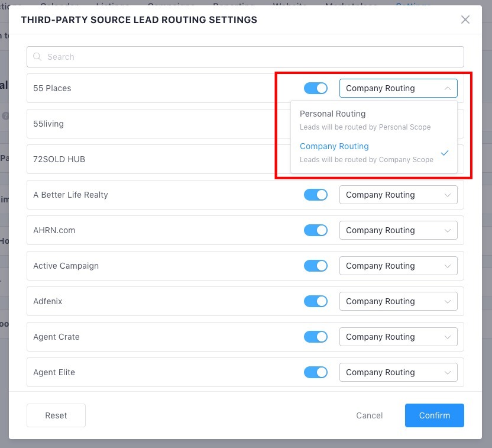Viewport: 492px width, 448px height.
Task: Close the lead routing settings dialog
Action: pyautogui.click(x=465, y=20)
